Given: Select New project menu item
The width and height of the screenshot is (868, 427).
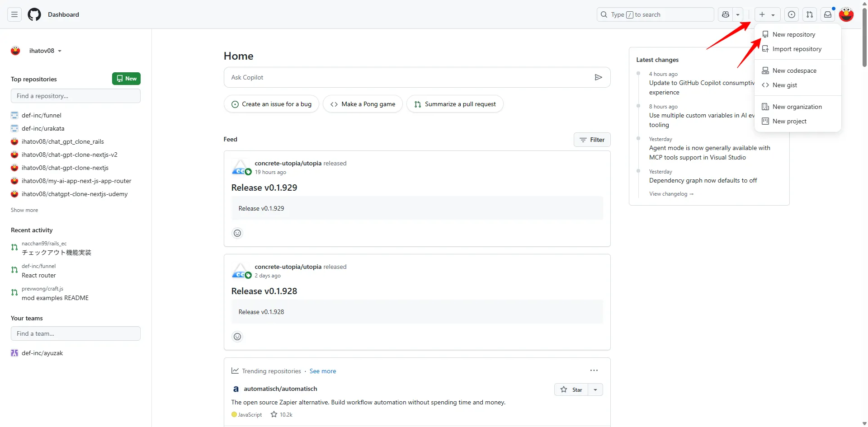Looking at the screenshot, I should point(798,121).
